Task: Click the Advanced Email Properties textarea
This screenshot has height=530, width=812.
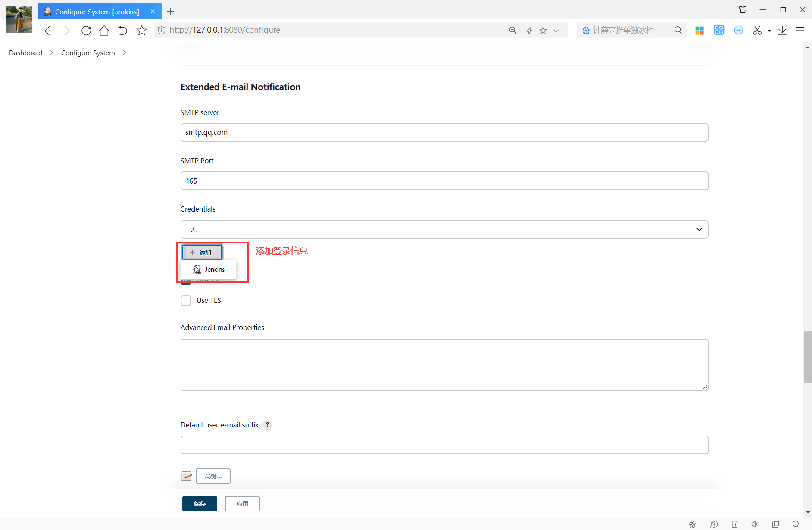Action: coord(444,365)
